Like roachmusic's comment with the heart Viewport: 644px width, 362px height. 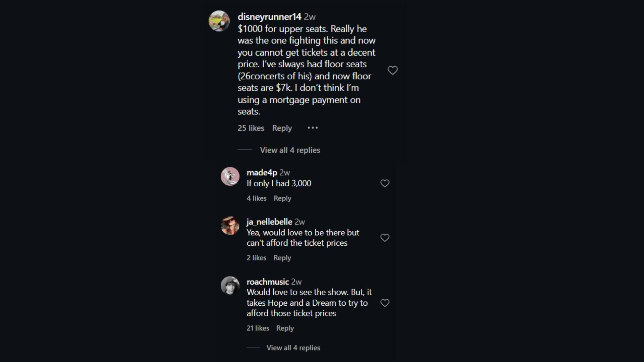point(385,303)
